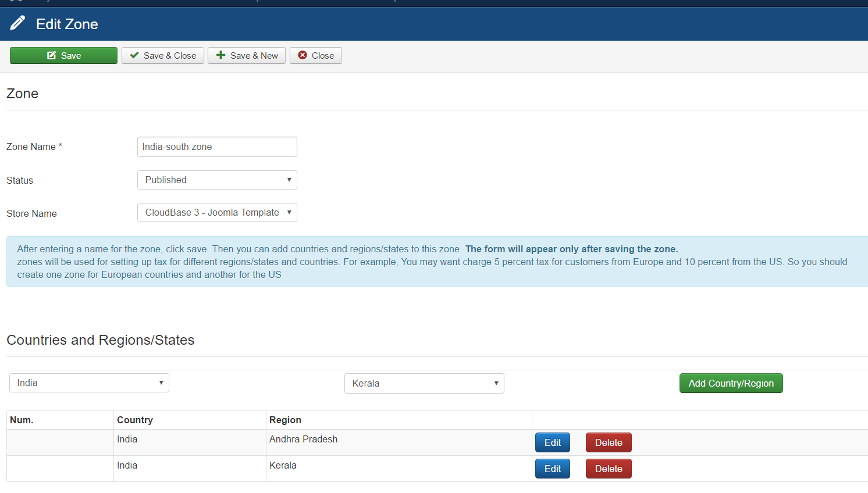This screenshot has height=493, width=868.
Task: Click the Region column header
Action: click(x=285, y=420)
